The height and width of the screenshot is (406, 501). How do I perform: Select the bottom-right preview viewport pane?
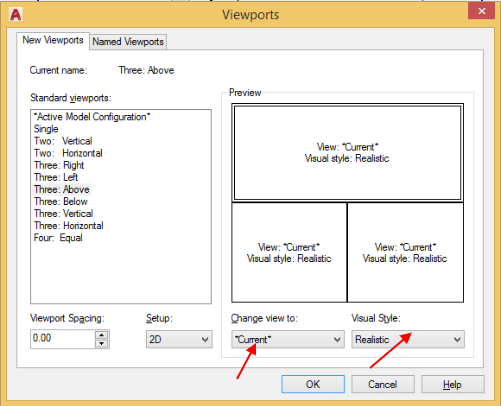[x=405, y=252]
